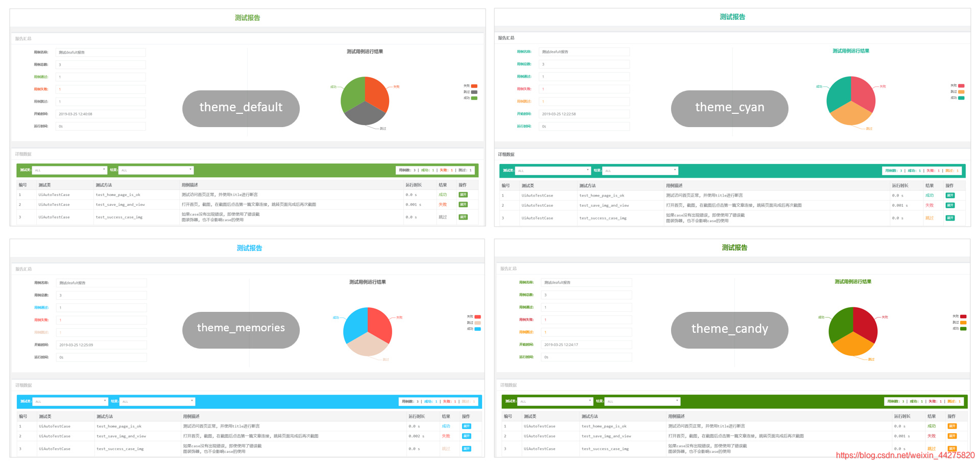Expand row 1 in theme_cyan table
Viewport: 980px width, 465px height.
[950, 195]
